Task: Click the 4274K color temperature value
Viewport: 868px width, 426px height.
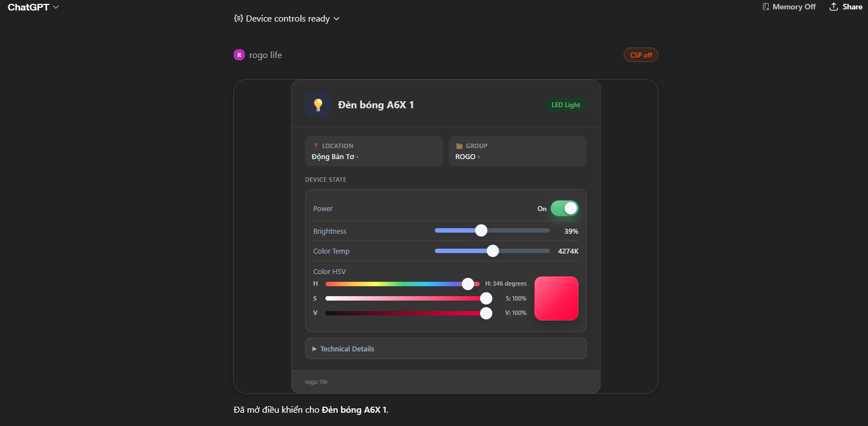Action: point(568,251)
